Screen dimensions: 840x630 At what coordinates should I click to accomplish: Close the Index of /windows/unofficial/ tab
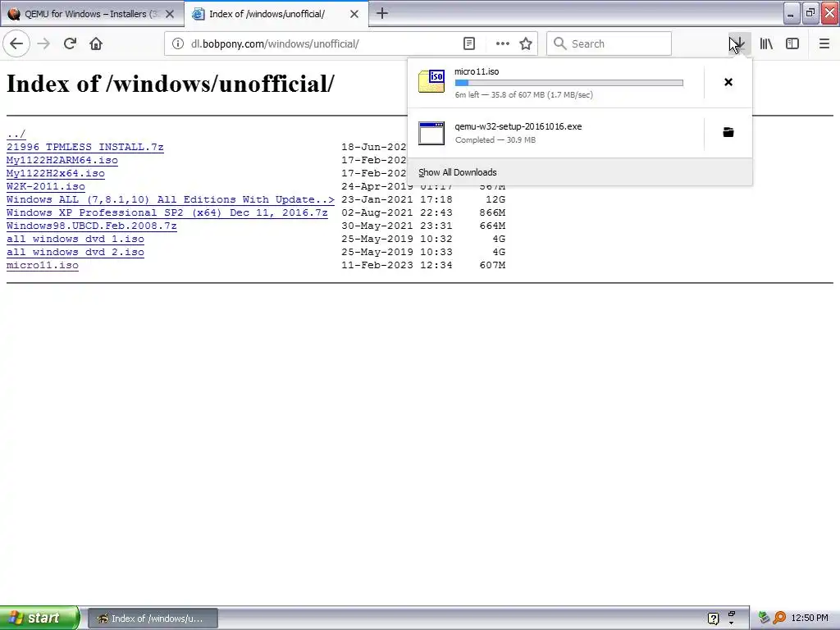(354, 14)
